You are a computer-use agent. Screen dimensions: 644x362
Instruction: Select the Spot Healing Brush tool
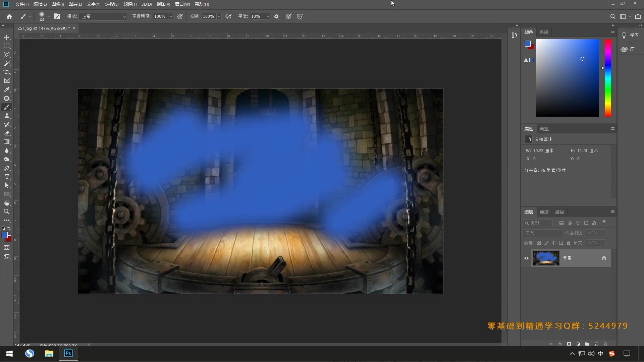tap(7, 99)
